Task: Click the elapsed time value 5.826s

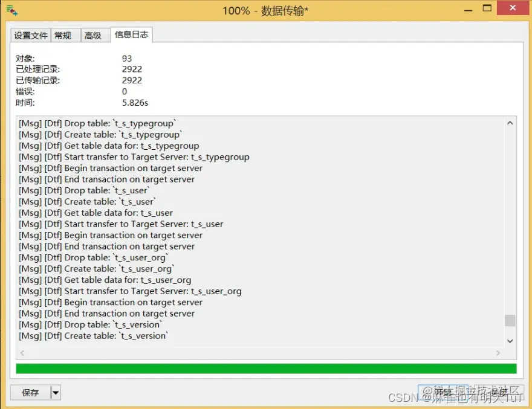Action: pyautogui.click(x=135, y=103)
